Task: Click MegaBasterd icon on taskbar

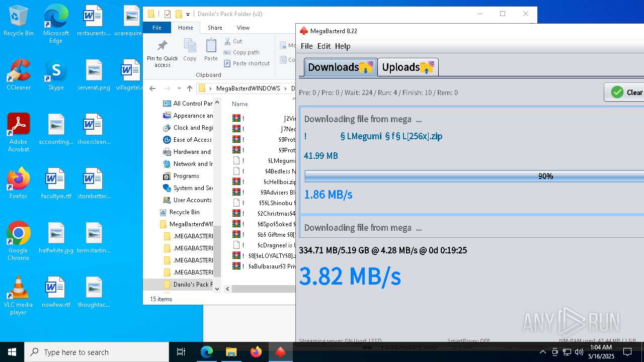Action: pyautogui.click(x=280, y=352)
